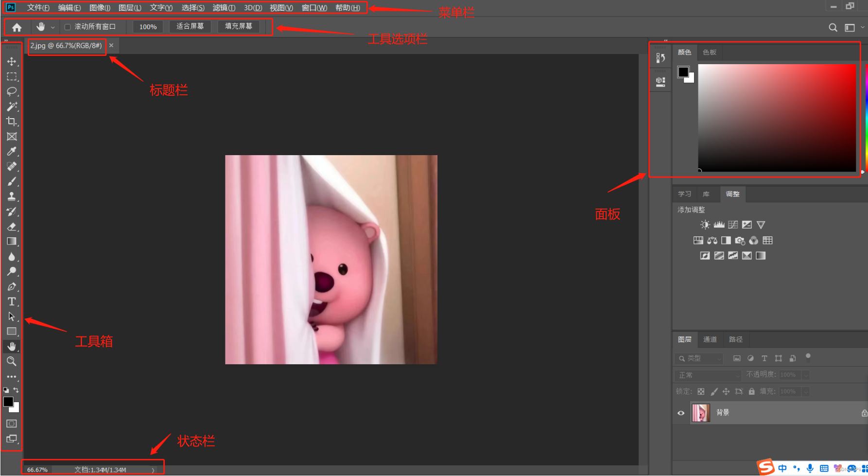Select the Frame tool
This screenshot has width=868, height=476.
click(12, 137)
